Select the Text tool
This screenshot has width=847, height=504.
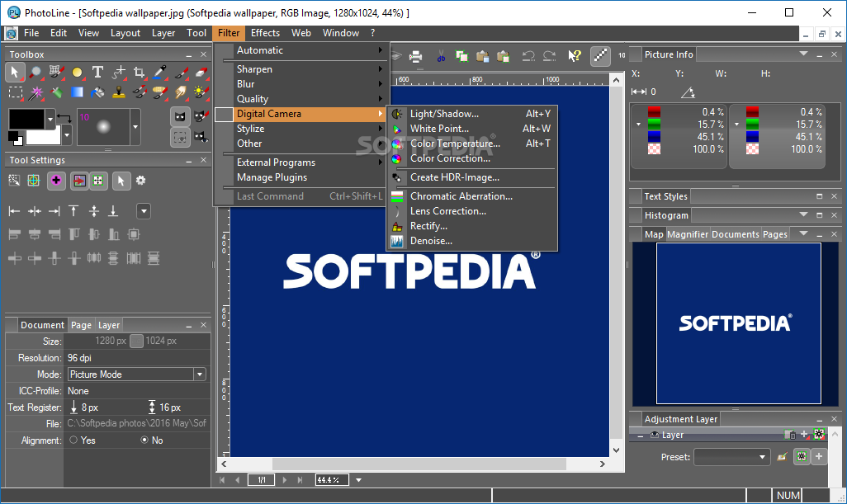(x=97, y=72)
